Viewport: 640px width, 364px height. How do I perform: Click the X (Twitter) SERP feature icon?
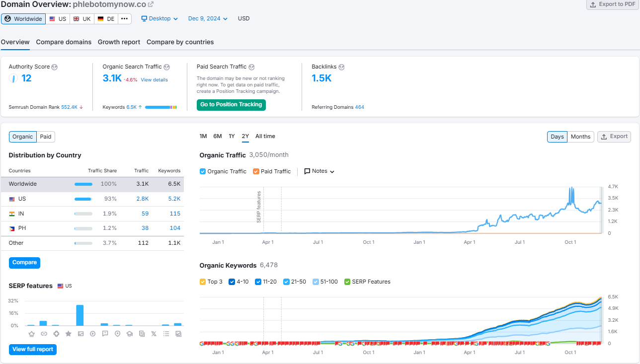(154, 334)
